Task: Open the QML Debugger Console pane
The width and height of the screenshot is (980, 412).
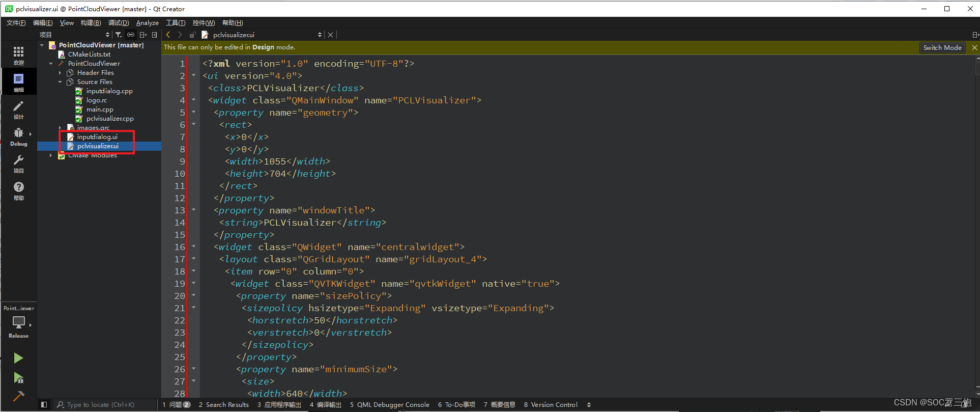Action: tap(389, 405)
